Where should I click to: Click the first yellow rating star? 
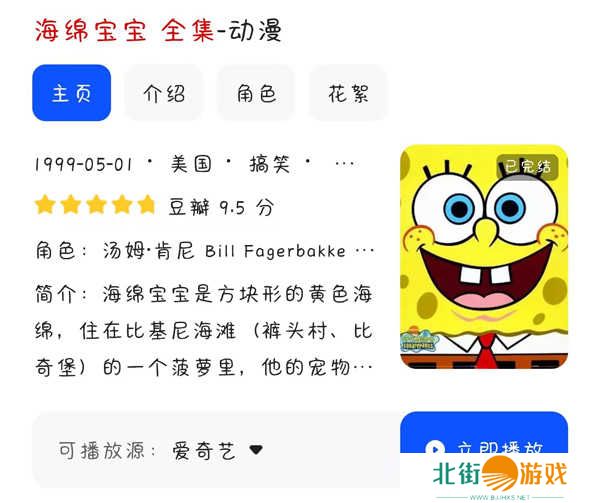[45, 205]
